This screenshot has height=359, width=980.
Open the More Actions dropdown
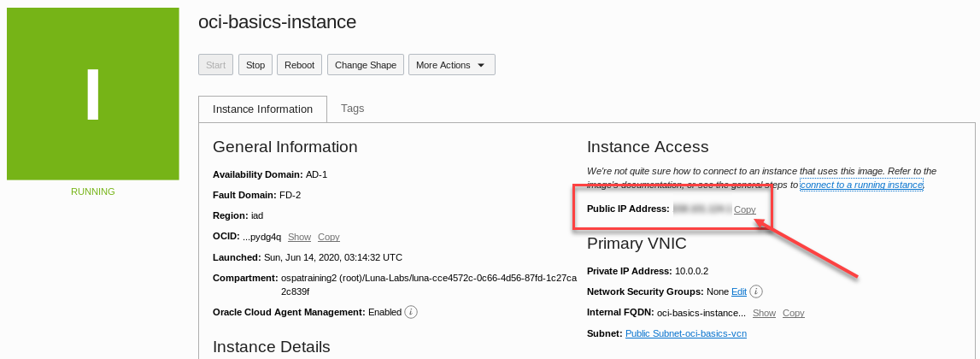pyautogui.click(x=452, y=65)
